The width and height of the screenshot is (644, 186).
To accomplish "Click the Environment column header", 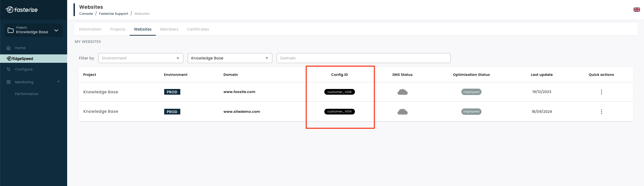I will pyautogui.click(x=176, y=75).
